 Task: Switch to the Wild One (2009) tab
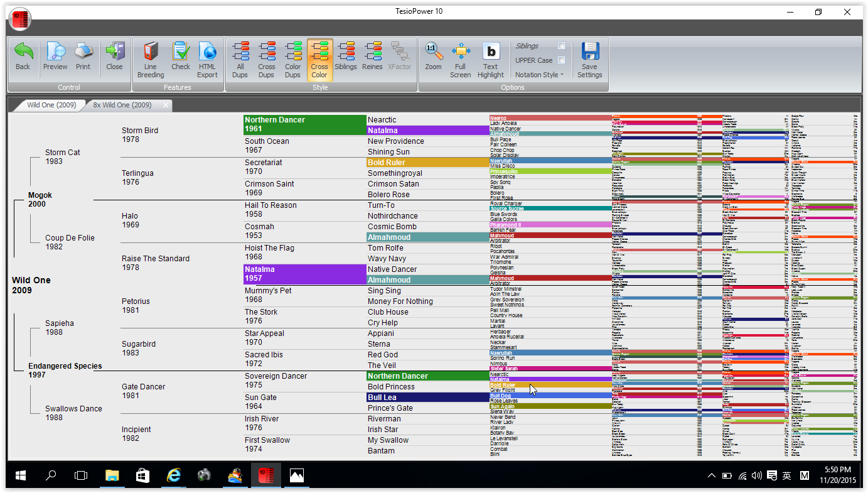51,105
